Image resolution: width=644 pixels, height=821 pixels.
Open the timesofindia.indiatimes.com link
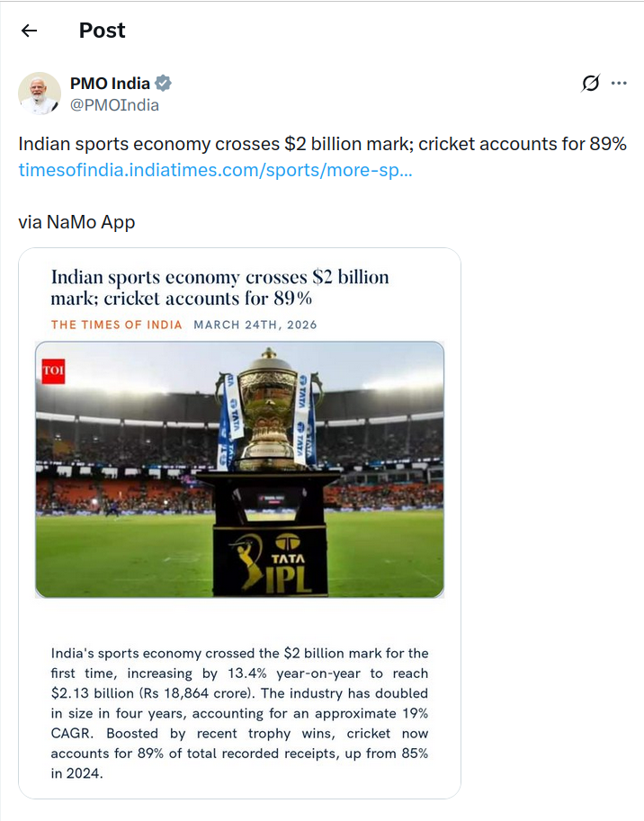pos(215,169)
